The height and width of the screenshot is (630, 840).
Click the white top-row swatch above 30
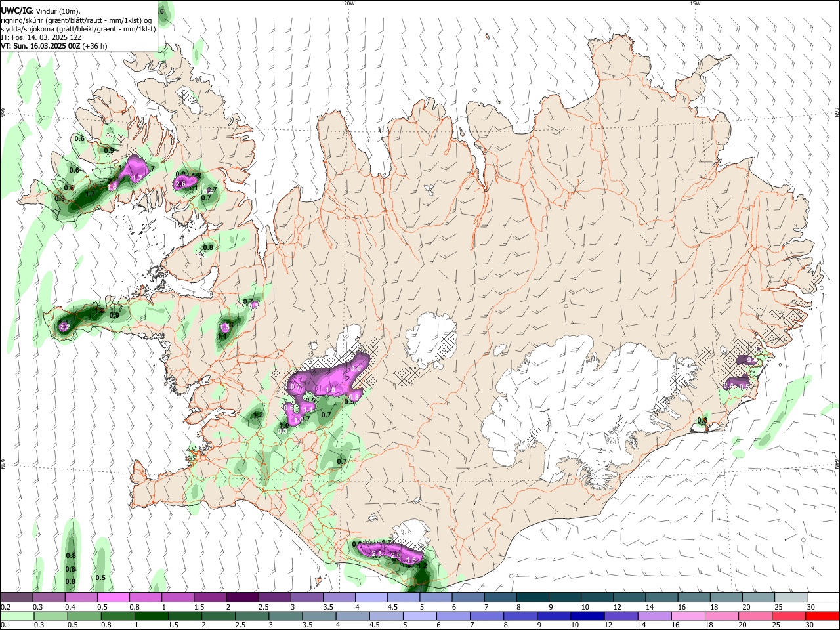(824, 597)
